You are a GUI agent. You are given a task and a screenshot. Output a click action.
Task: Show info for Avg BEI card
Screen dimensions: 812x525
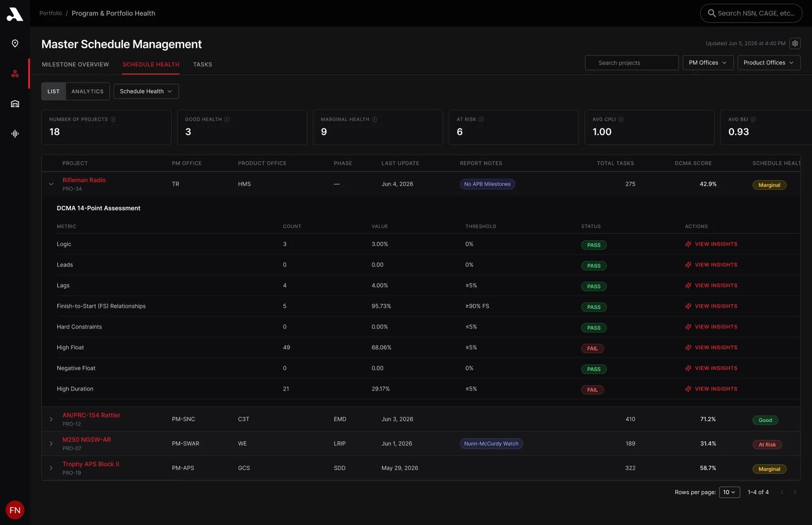click(753, 119)
